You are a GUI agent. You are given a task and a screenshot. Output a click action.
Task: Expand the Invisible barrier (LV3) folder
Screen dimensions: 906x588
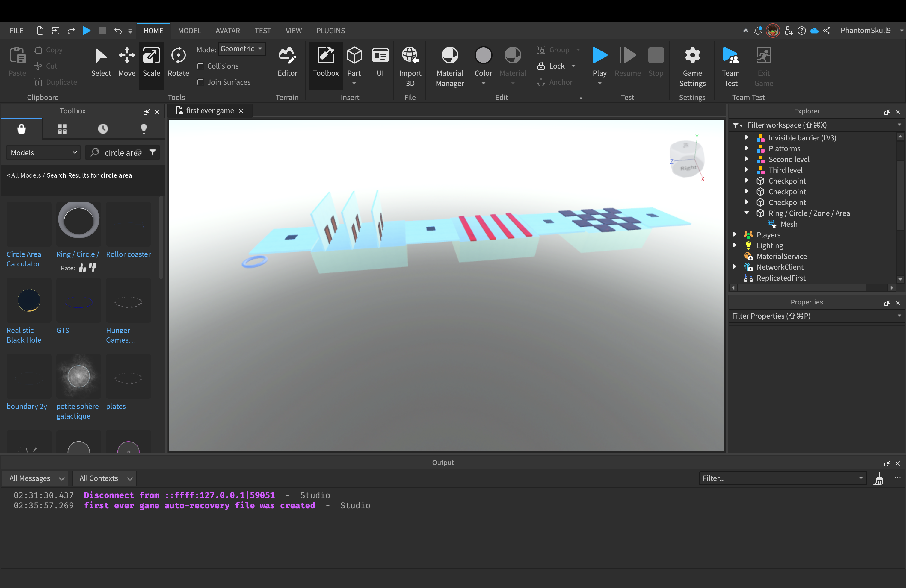[x=747, y=138]
